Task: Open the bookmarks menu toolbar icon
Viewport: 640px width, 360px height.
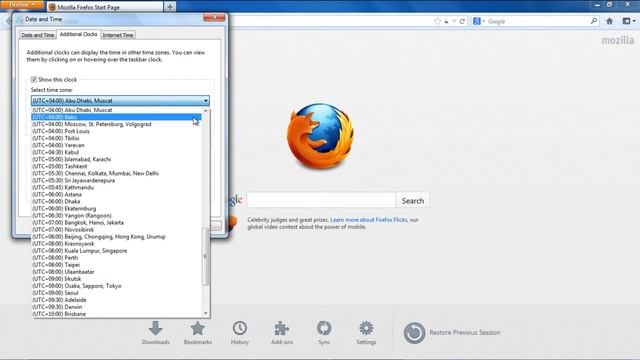Action: point(629,21)
